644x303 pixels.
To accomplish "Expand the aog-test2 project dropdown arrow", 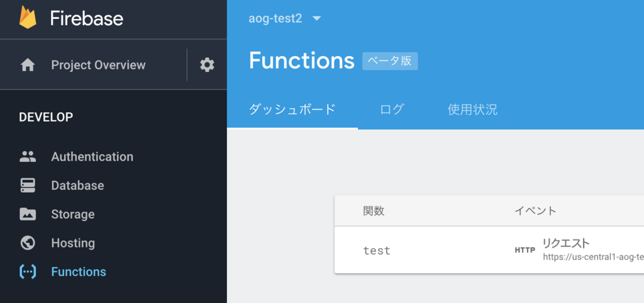I will [x=317, y=19].
